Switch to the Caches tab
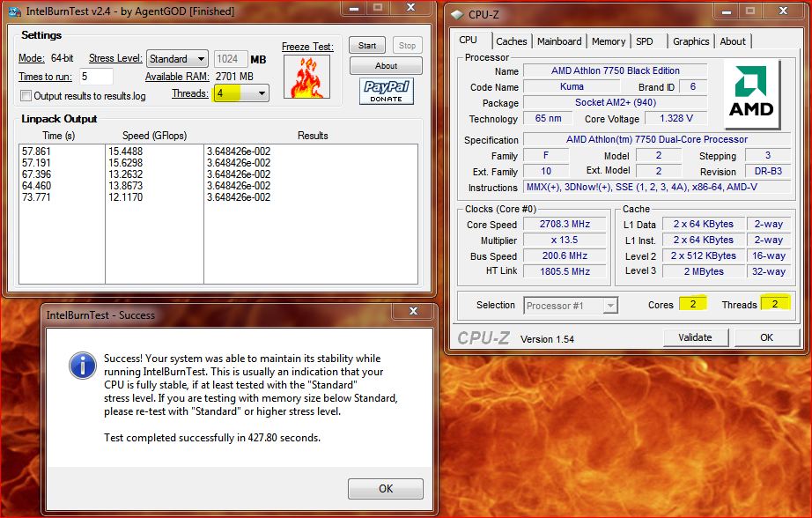Image resolution: width=812 pixels, height=518 pixels. [x=511, y=41]
